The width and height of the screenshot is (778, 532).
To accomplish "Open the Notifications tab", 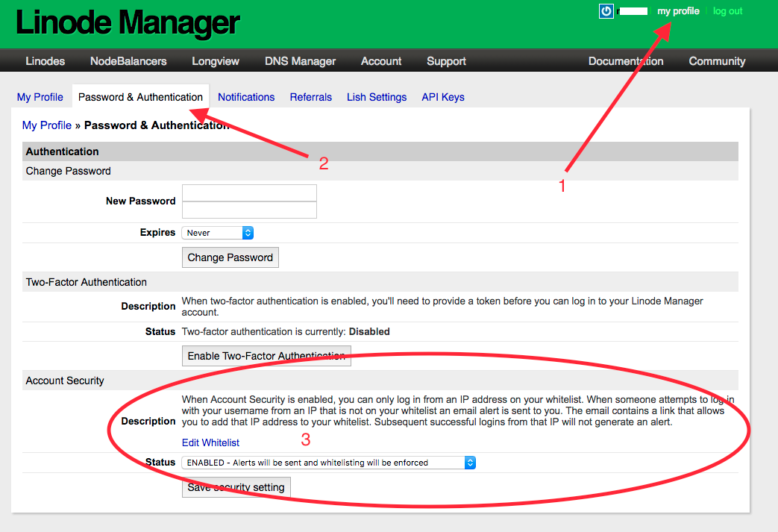I will 246,97.
